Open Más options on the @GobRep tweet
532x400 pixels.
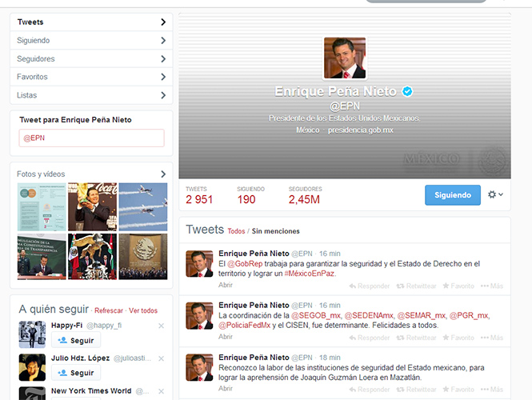point(492,286)
